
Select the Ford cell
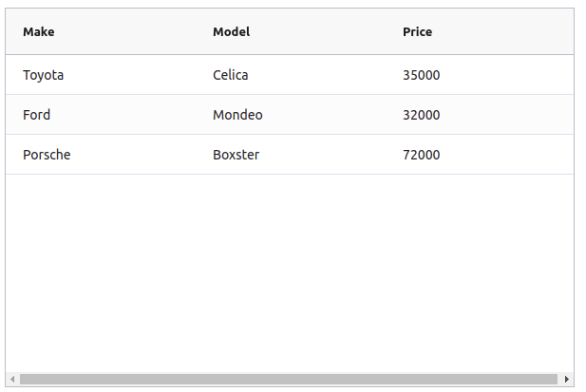(37, 115)
